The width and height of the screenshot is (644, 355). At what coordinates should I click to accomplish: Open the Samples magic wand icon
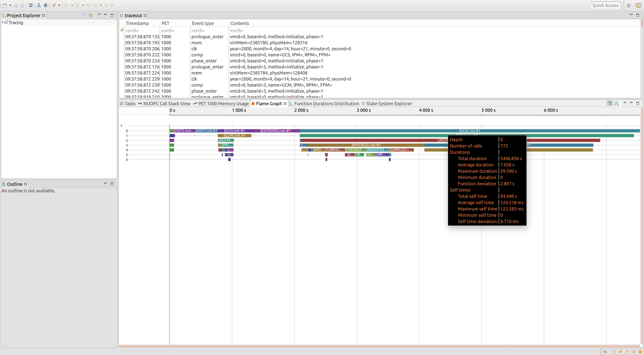(627, 352)
